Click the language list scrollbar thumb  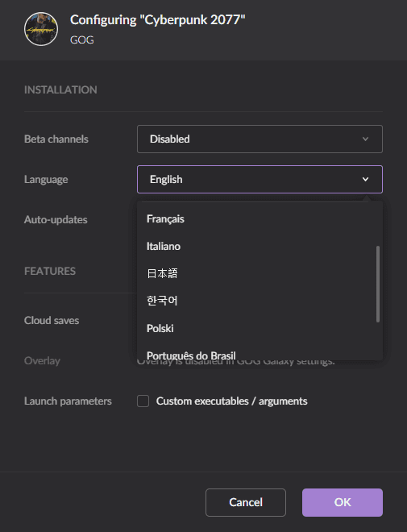click(x=378, y=284)
